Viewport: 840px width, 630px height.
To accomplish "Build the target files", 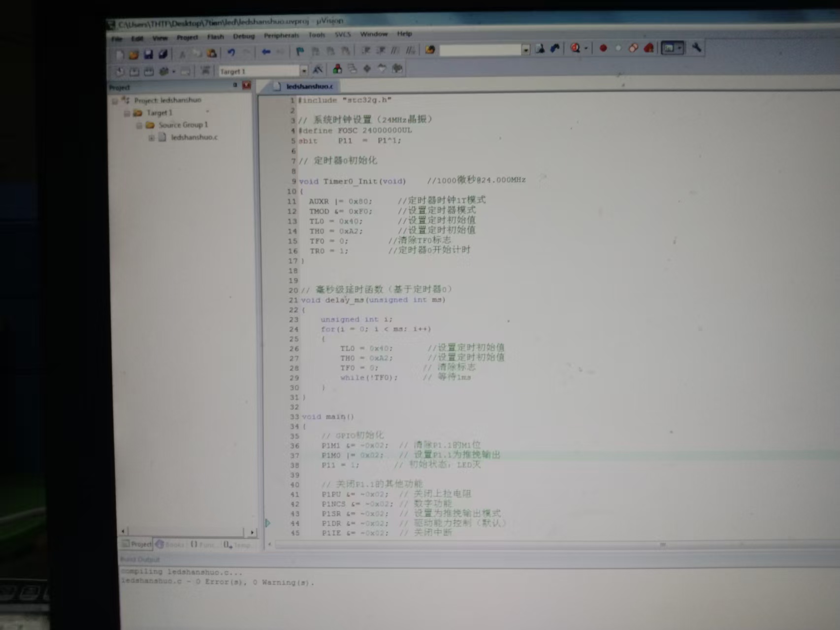I will click(x=134, y=72).
